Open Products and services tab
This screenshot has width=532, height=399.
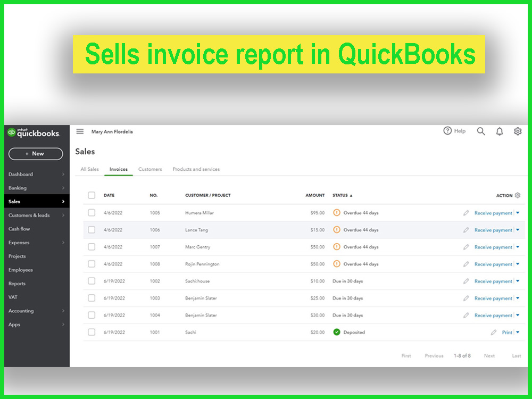click(x=196, y=169)
